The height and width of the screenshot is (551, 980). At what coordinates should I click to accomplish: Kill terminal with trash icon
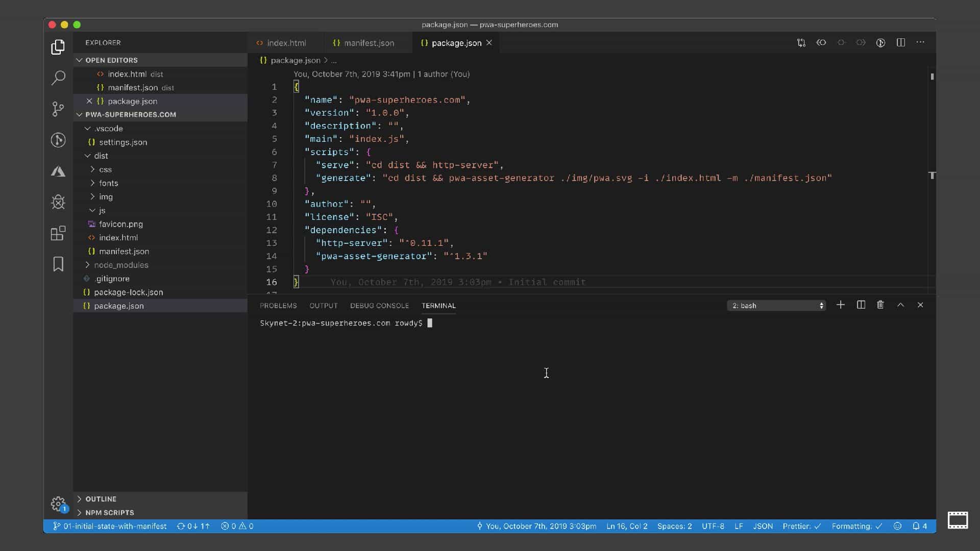880,305
